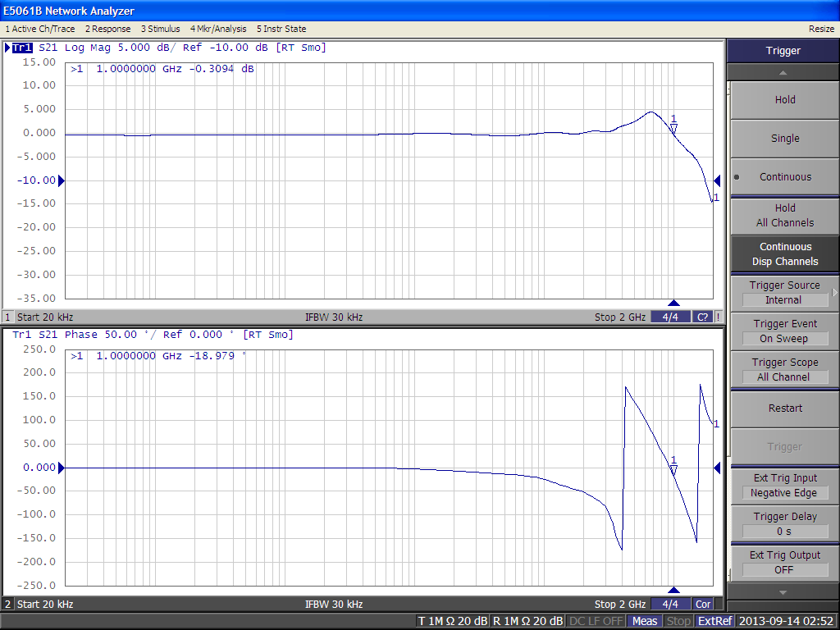Select Single trigger mode
This screenshot has height=630, width=840.
pyautogui.click(x=785, y=138)
